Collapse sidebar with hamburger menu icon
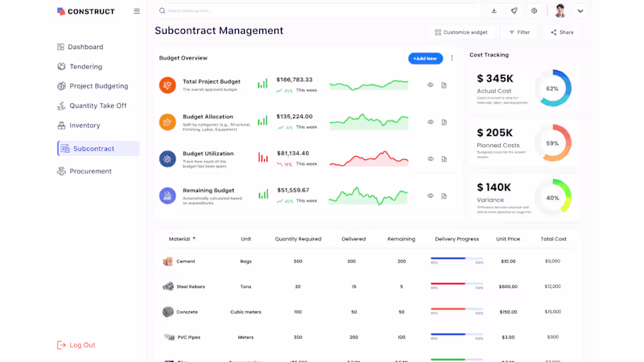The height and width of the screenshot is (362, 644). click(x=137, y=11)
